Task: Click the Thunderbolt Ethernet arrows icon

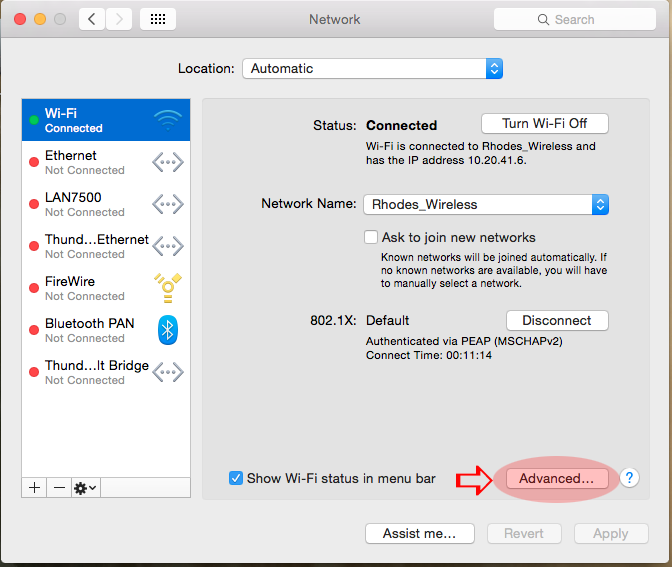Action: (x=168, y=246)
